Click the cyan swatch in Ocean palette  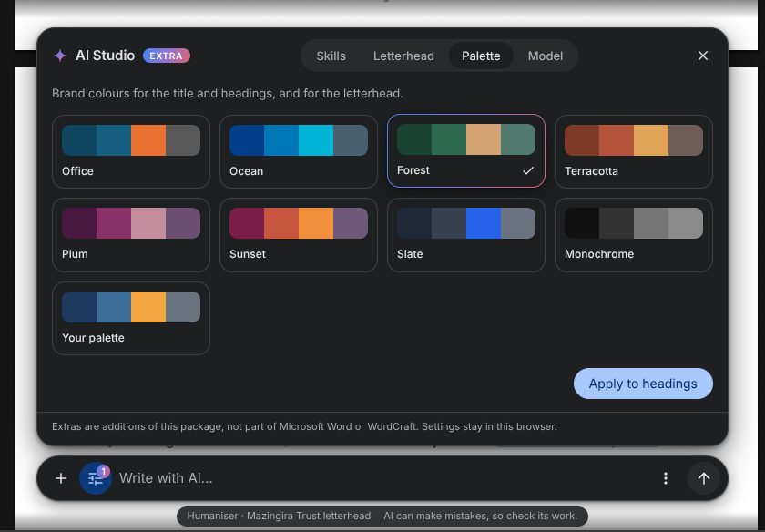(x=316, y=140)
